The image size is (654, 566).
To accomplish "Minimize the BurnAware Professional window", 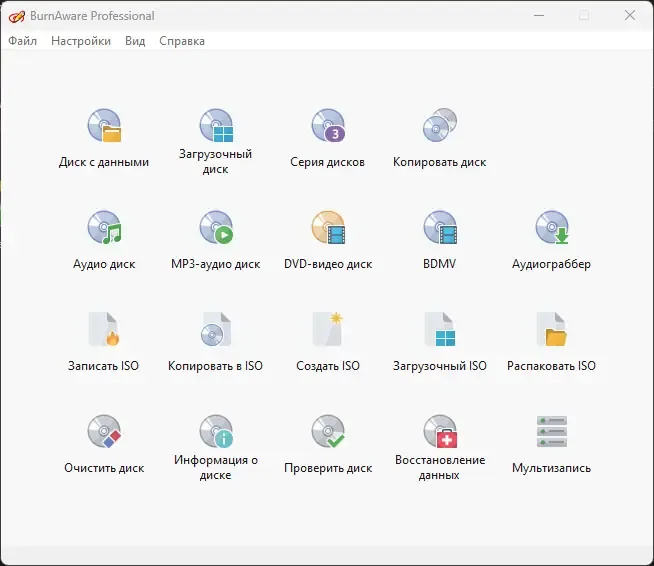I will (x=539, y=15).
